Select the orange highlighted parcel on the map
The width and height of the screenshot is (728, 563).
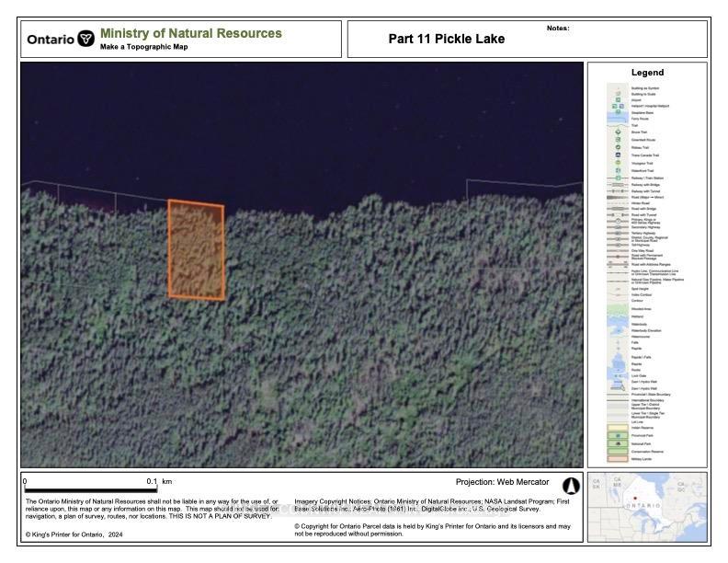[197, 249]
